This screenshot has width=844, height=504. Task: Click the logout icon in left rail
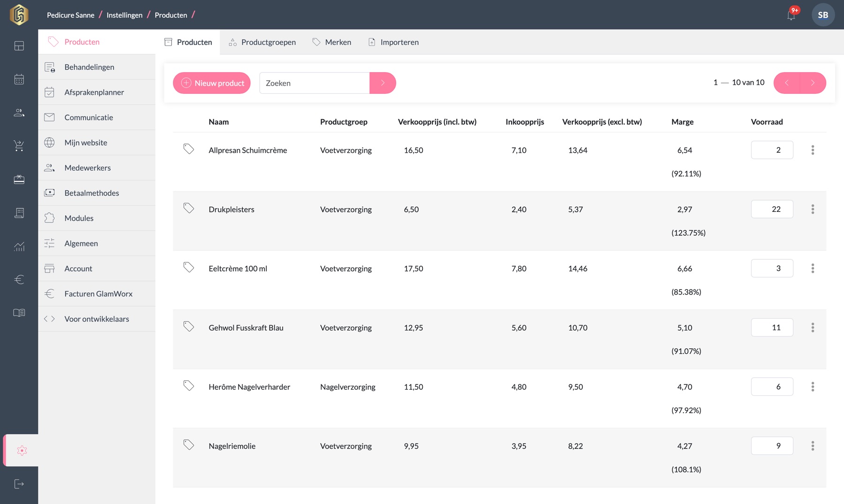(x=19, y=484)
